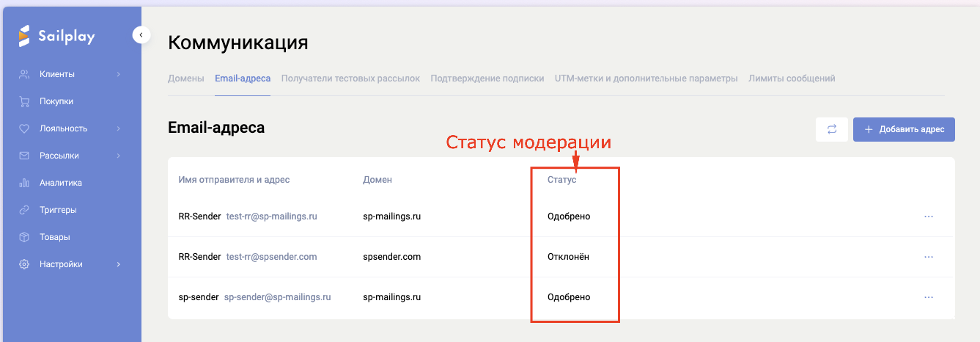Click the refresh icon button
The height and width of the screenshot is (342, 980).
point(832,130)
